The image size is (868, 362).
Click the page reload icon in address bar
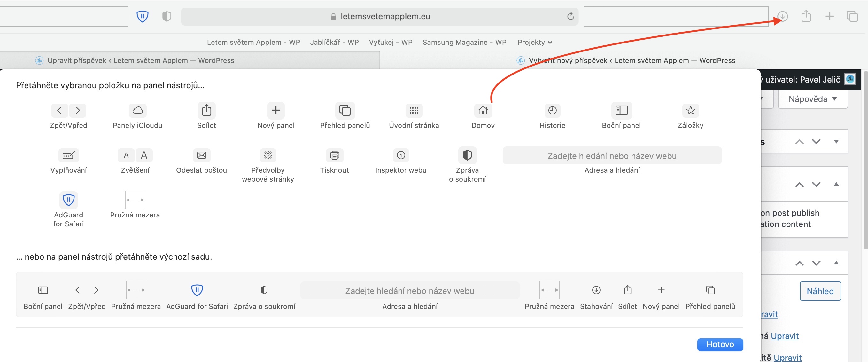(x=570, y=16)
